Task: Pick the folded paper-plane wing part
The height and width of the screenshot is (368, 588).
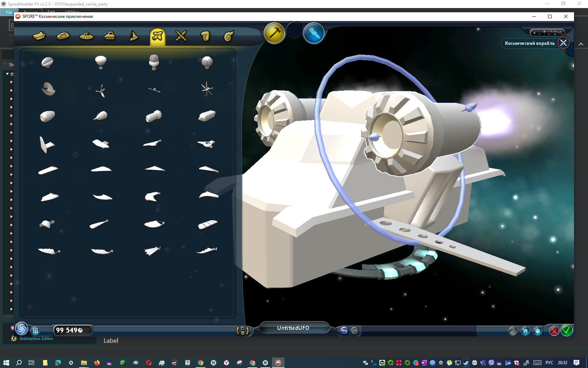Action: tap(152, 250)
